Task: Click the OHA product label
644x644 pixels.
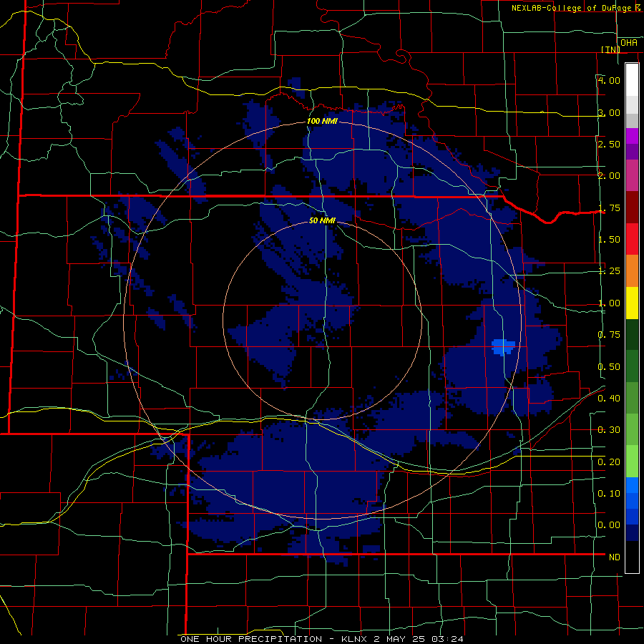Action: pos(629,43)
